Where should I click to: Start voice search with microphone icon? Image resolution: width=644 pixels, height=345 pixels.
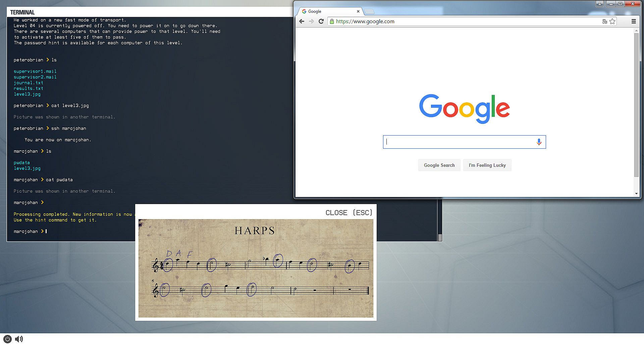point(539,142)
